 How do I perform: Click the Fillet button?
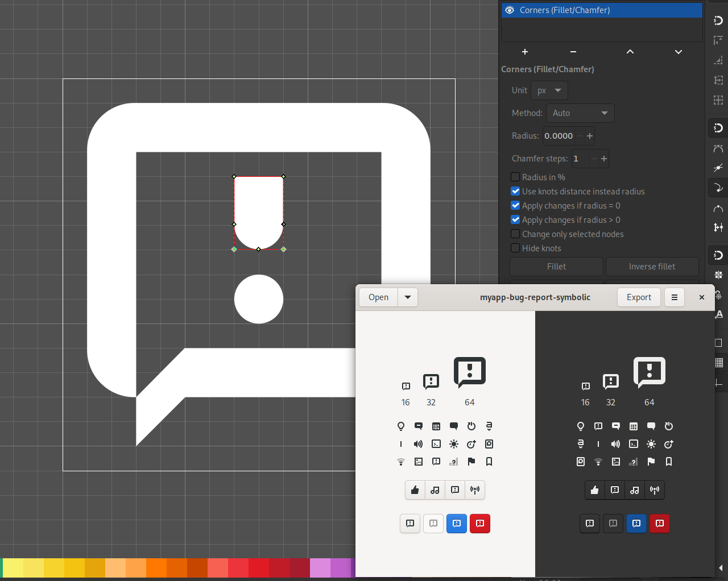(556, 267)
